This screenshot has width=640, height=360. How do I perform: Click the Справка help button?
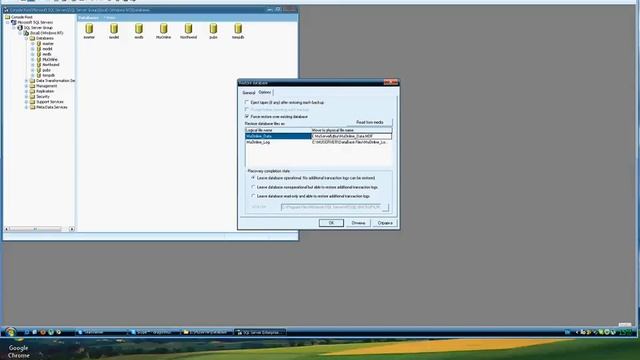click(385, 223)
